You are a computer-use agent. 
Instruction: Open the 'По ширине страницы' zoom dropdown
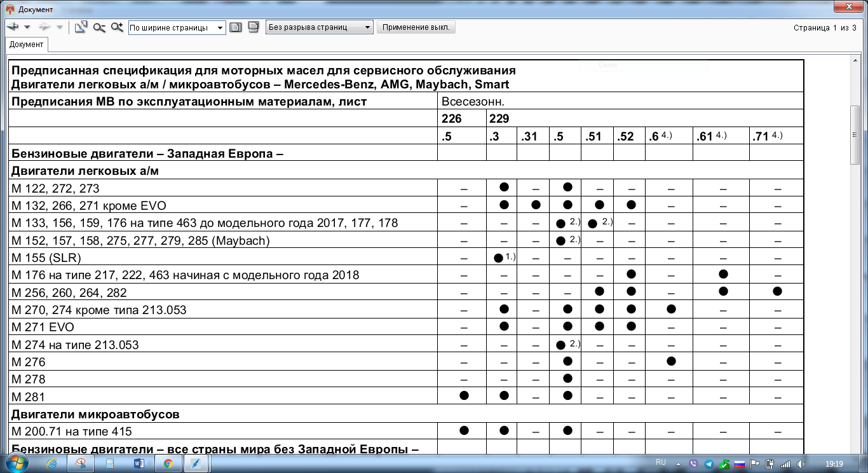tap(177, 28)
